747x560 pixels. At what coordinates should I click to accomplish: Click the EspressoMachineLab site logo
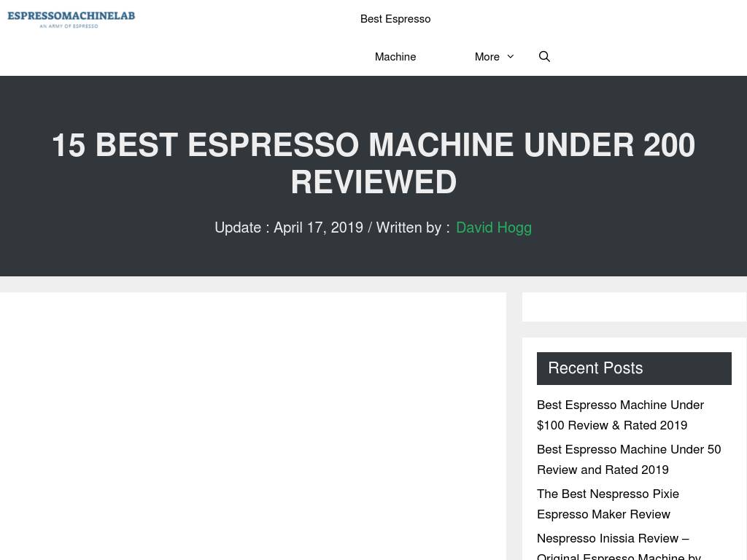click(71, 16)
